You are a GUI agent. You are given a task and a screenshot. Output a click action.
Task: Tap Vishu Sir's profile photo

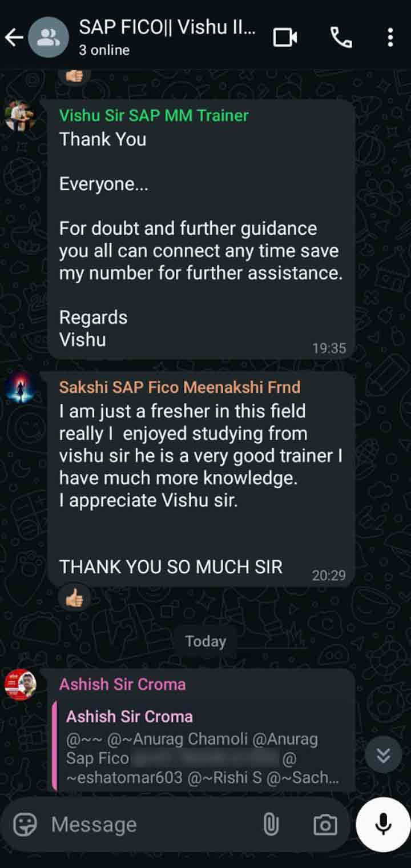point(21,116)
